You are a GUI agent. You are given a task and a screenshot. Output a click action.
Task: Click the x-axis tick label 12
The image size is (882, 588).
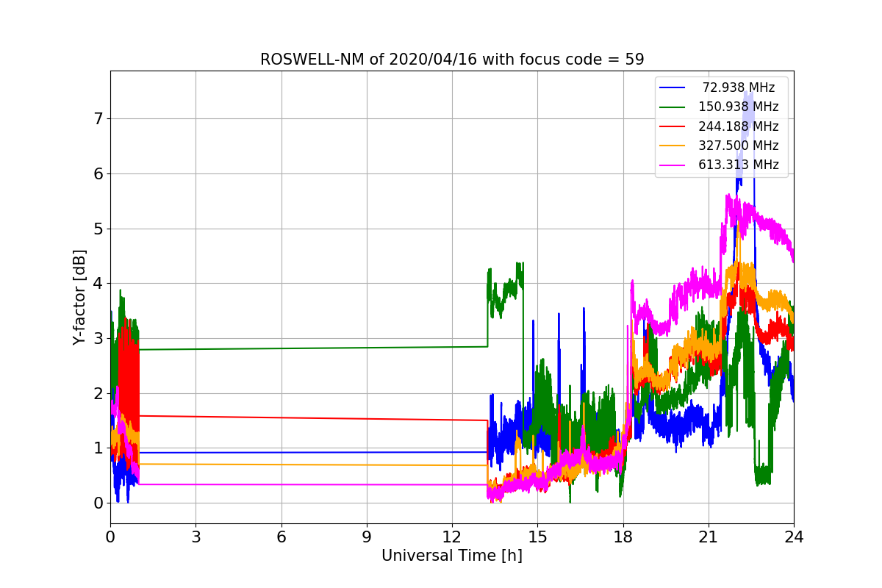(452, 537)
